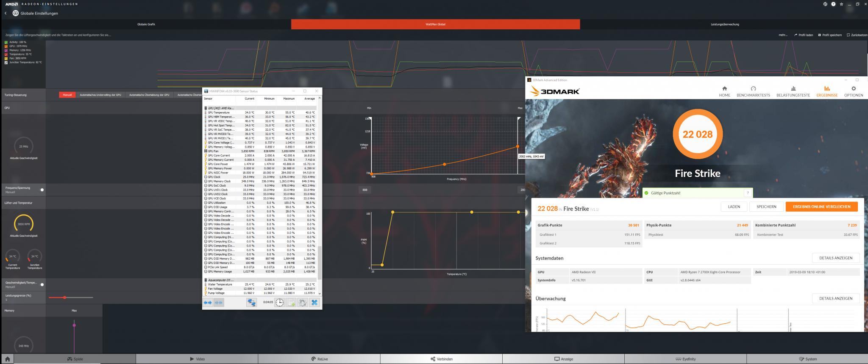Select Automatisches Undervolting der GPU
This screenshot has width=868, height=364.
coord(100,95)
